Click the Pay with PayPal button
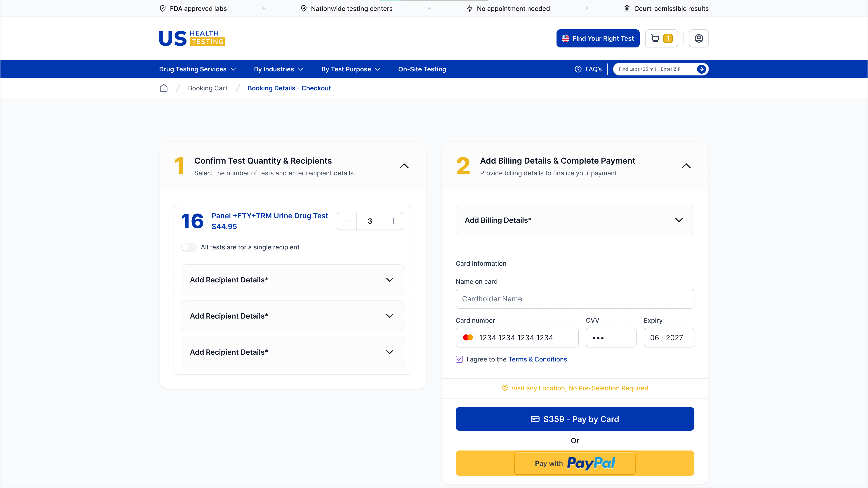This screenshot has height=488, width=868. pyautogui.click(x=574, y=463)
